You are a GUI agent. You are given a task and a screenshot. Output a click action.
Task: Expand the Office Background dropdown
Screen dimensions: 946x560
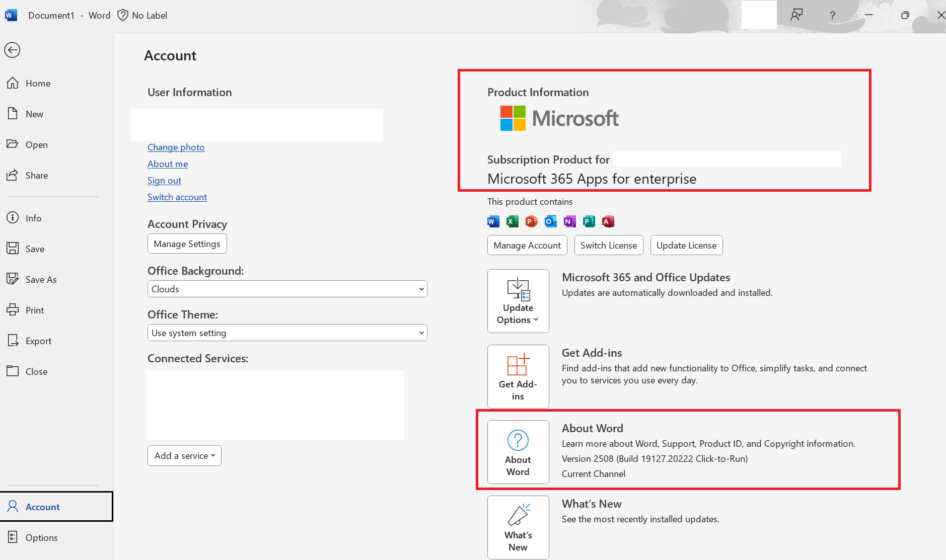point(287,289)
